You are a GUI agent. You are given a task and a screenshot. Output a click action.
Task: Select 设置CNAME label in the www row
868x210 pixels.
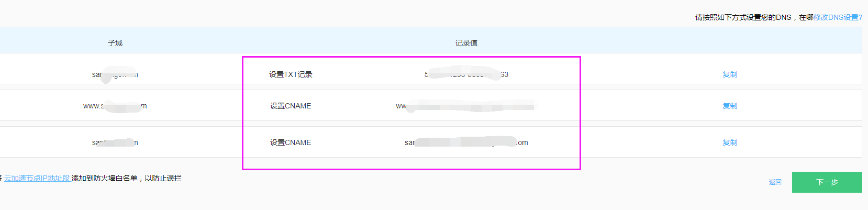click(291, 106)
